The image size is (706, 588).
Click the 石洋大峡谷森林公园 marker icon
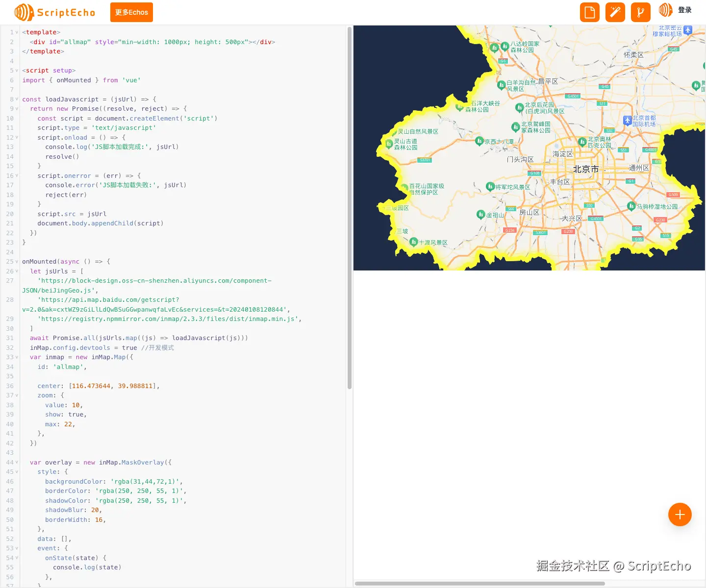(459, 106)
